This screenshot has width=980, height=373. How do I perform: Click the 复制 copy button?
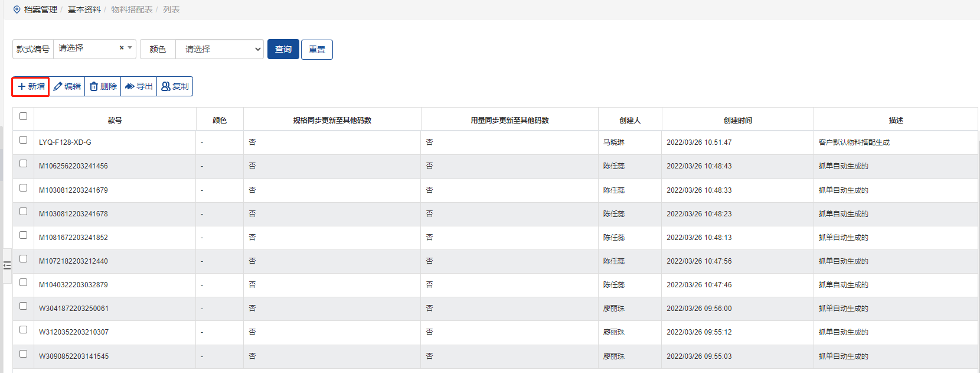point(175,86)
